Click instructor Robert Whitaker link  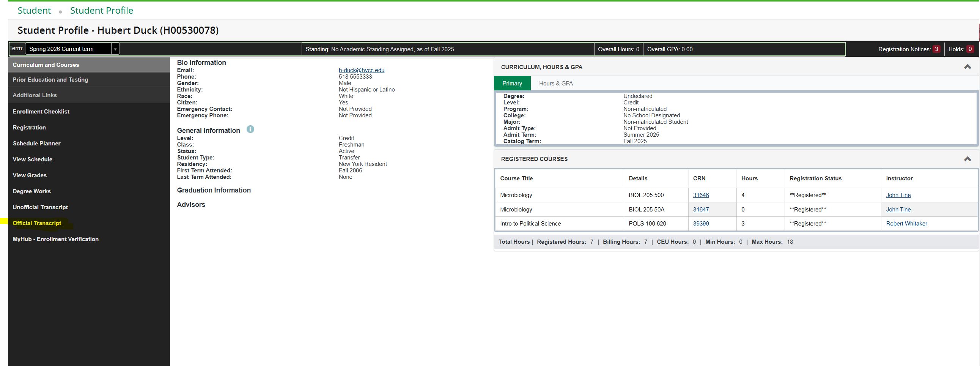(906, 224)
